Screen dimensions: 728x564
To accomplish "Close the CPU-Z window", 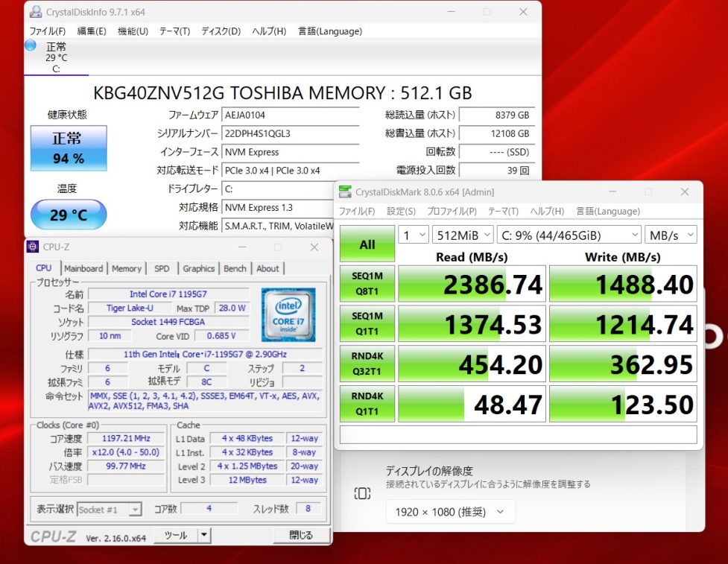I will (314, 247).
